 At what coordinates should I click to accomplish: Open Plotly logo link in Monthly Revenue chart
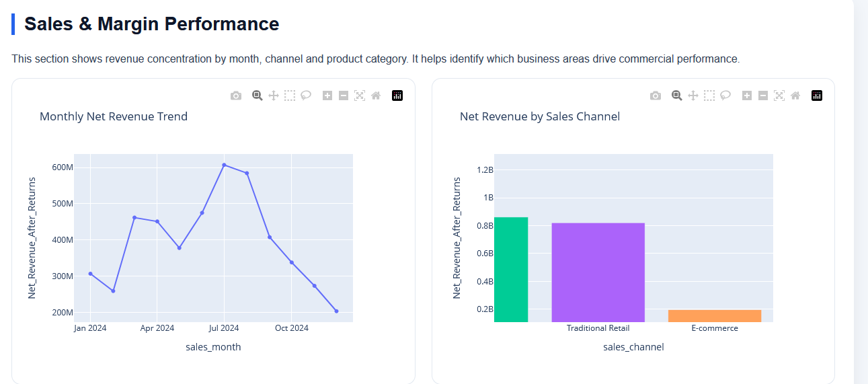pyautogui.click(x=397, y=95)
